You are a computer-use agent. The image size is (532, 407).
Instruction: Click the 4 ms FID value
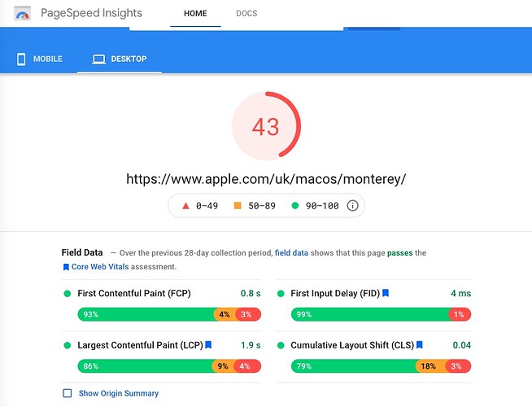460,293
